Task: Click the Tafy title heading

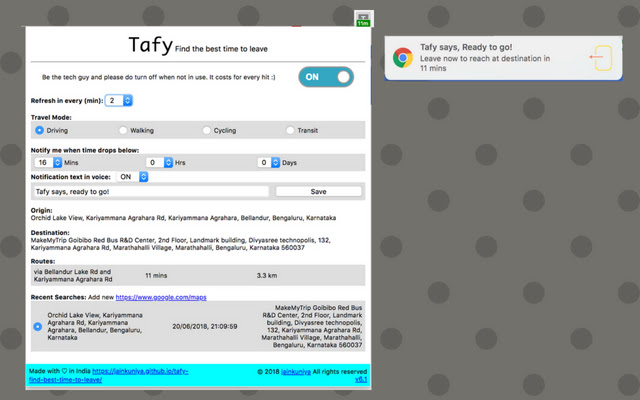Action: [151, 44]
